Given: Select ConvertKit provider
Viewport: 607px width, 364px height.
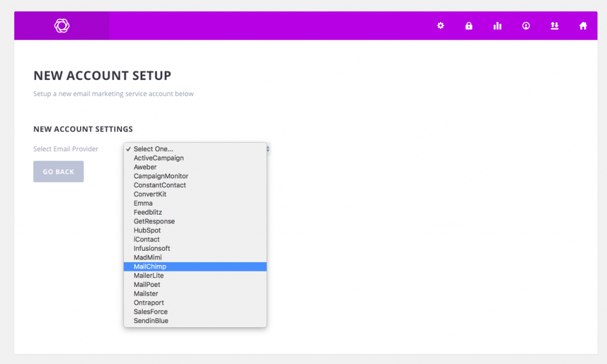Looking at the screenshot, I should (x=195, y=194).
